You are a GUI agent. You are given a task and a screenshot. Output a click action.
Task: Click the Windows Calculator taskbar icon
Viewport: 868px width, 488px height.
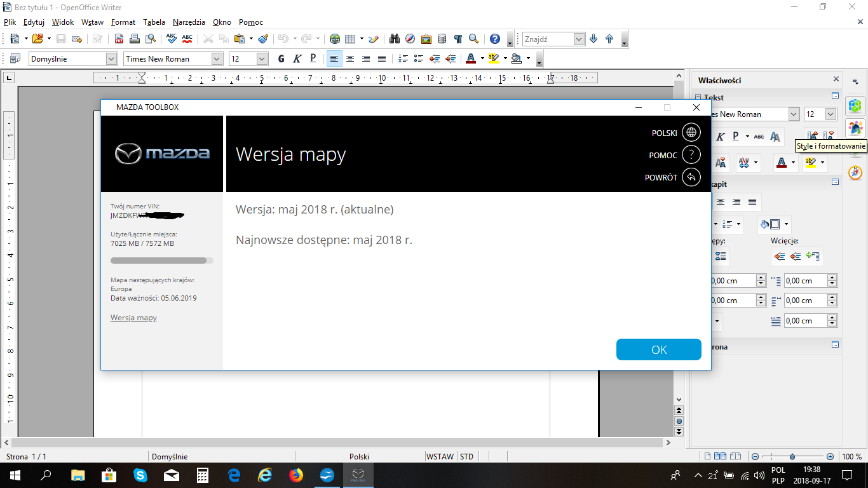[x=203, y=475]
